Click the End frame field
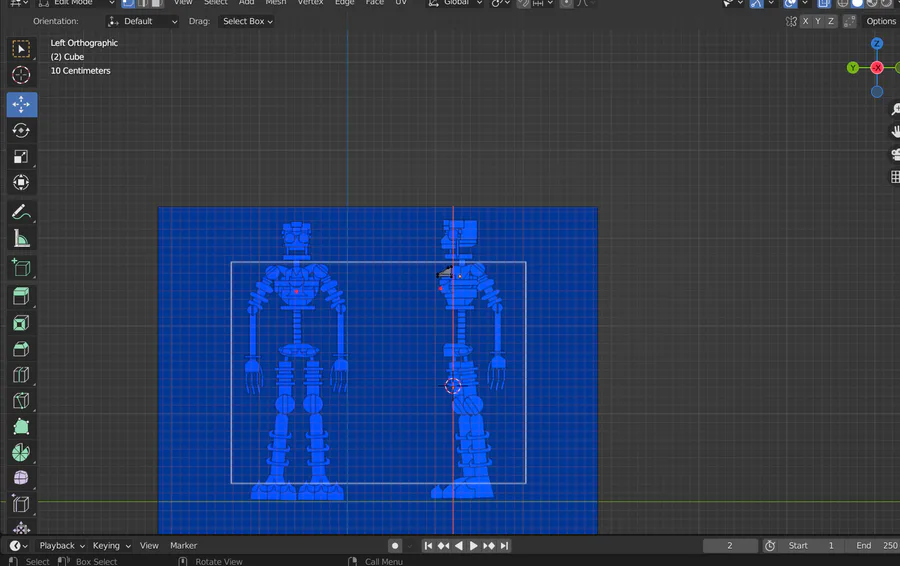 (872, 546)
